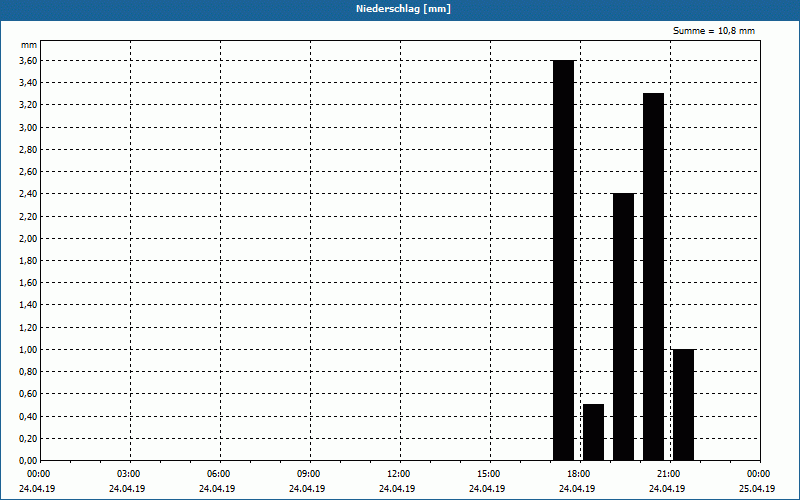
Task: Click the 0,60 y-axis value
Action: [x=28, y=394]
